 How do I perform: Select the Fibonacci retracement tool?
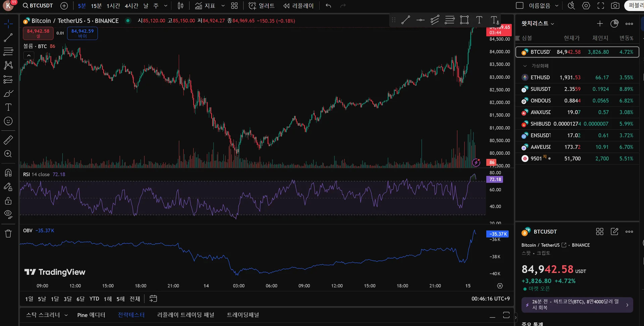click(x=8, y=52)
